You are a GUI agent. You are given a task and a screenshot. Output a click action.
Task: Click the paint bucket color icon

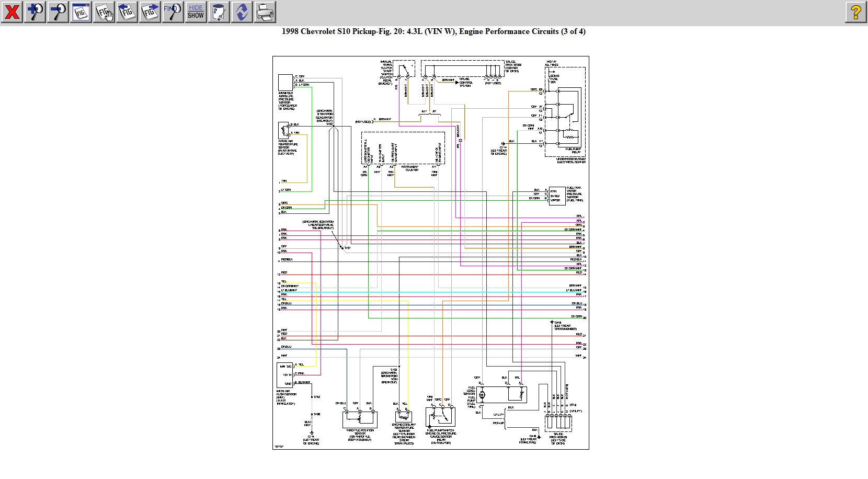(219, 12)
